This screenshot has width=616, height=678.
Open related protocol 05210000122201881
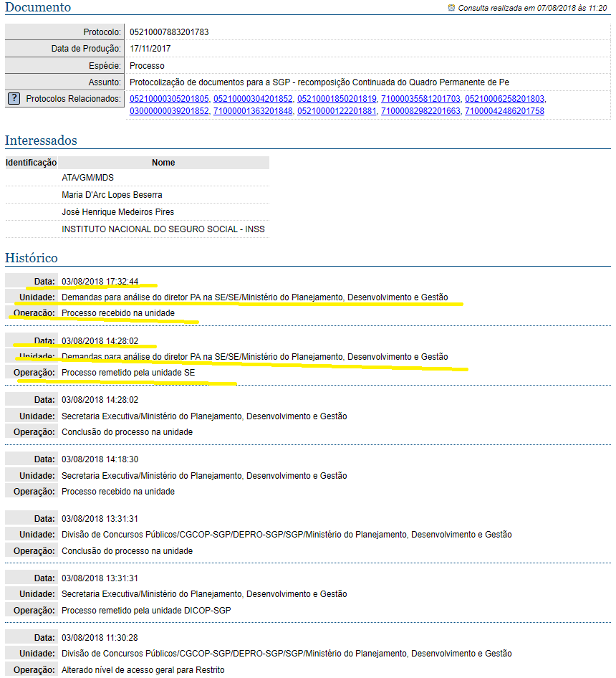click(x=337, y=110)
